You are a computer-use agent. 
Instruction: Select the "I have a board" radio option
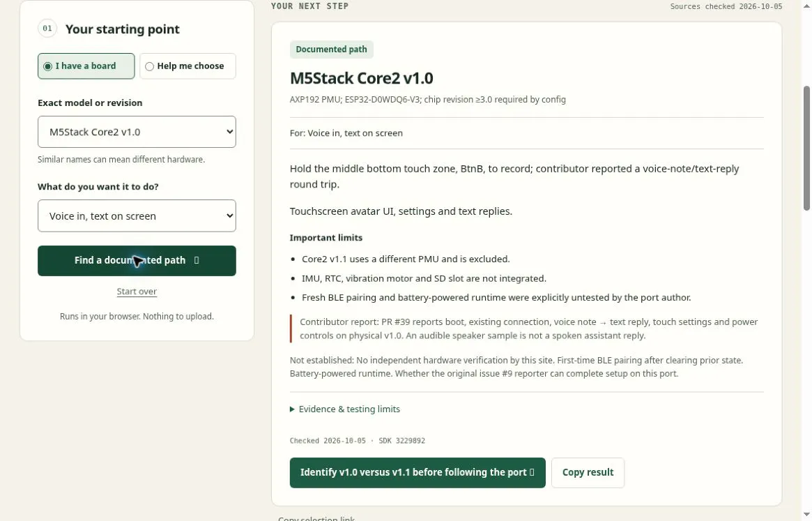[x=86, y=66]
